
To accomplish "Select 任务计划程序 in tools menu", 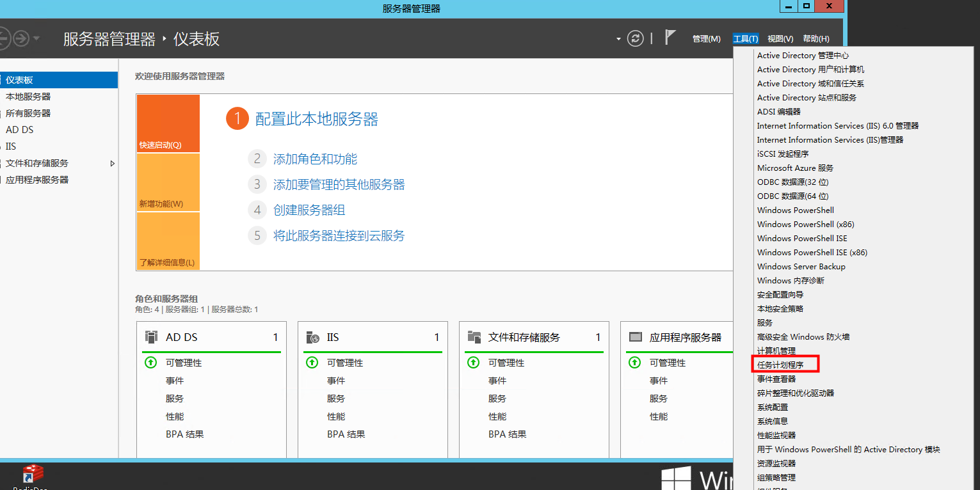I will (x=780, y=365).
